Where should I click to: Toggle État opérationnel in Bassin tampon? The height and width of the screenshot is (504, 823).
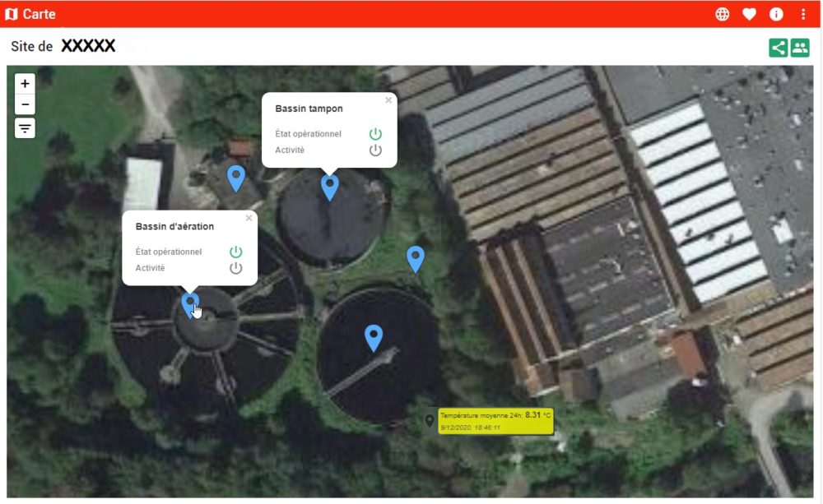click(x=375, y=134)
